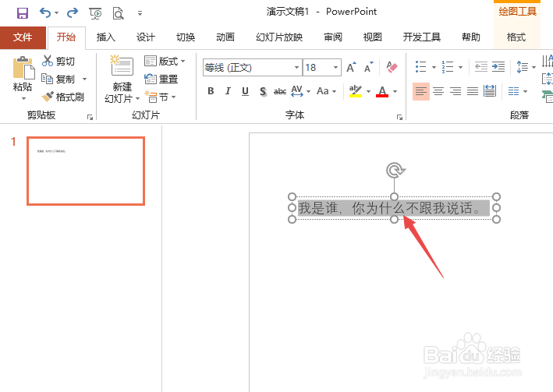The width and height of the screenshot is (553, 392).
Task: Click the Bullets list icon
Action: click(421, 67)
